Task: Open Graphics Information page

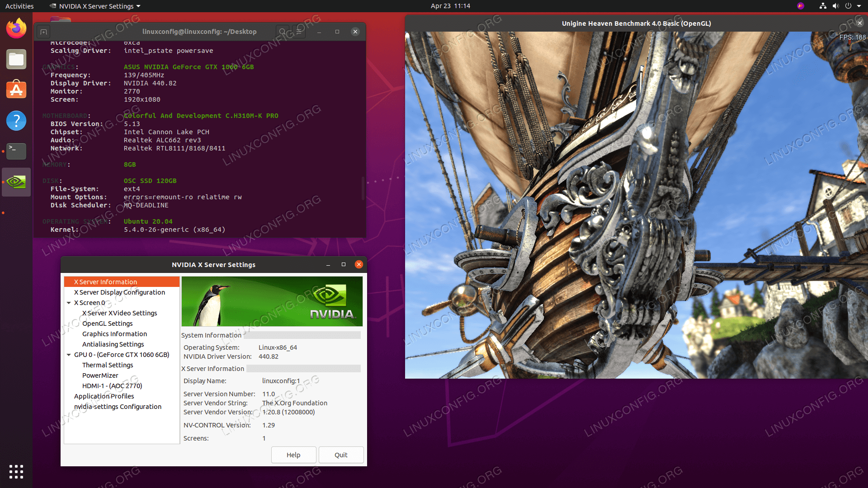Action: (114, 334)
